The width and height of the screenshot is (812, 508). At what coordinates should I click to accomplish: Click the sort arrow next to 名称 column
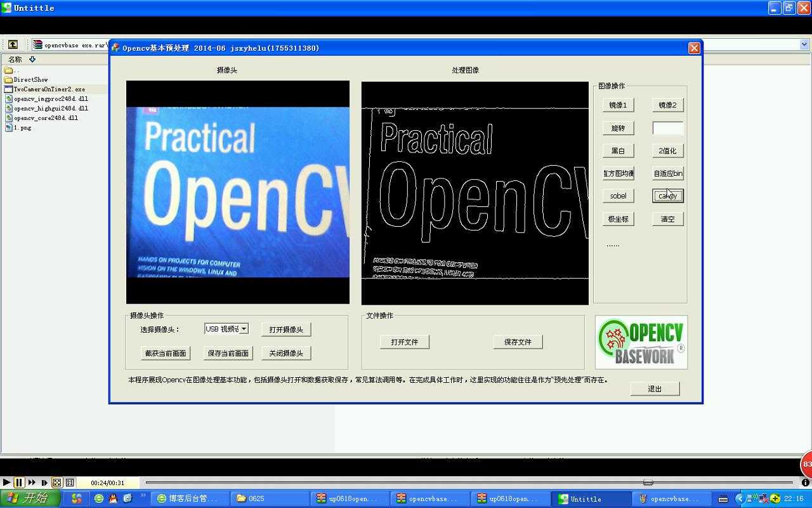point(32,59)
